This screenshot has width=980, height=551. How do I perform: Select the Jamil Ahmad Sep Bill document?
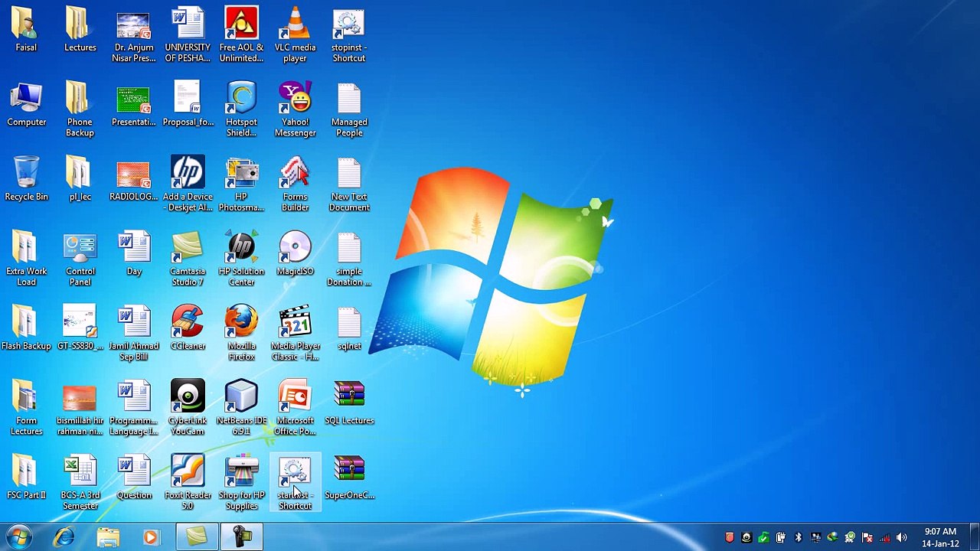134,334
